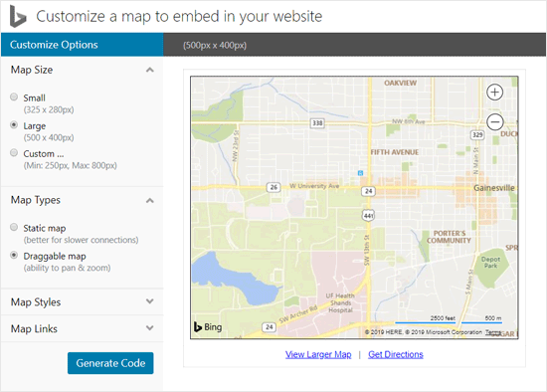This screenshot has width=547, height=392.
Task: Click the Generate Code button
Action: [x=110, y=363]
